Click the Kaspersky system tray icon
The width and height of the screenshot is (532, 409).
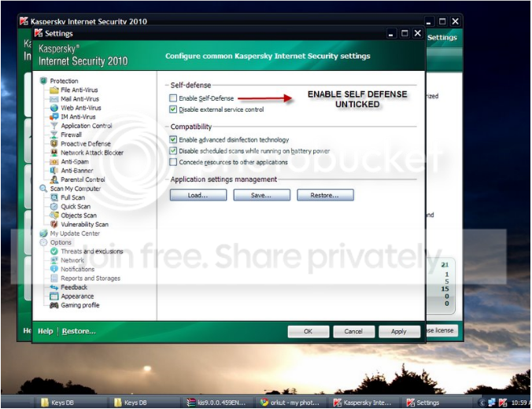(502, 403)
